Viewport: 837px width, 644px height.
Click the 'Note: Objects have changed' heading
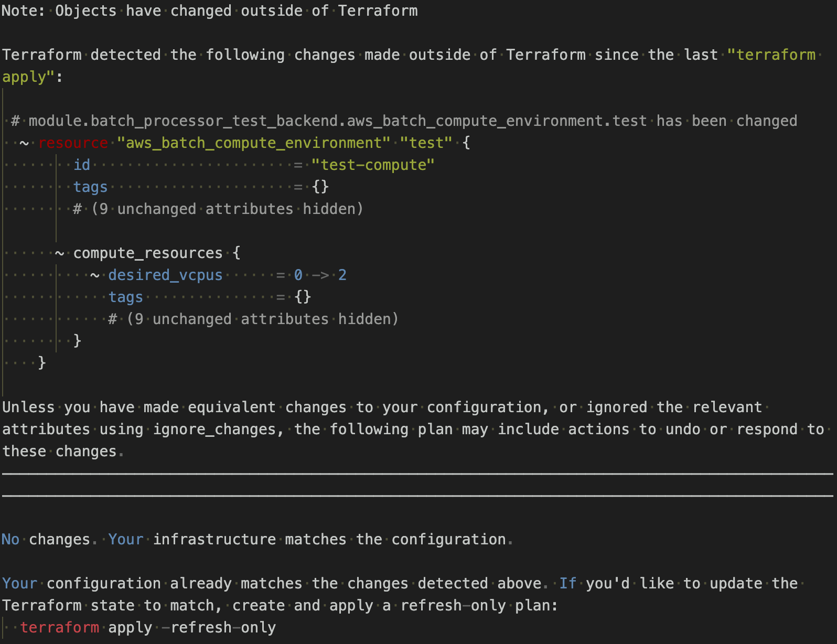tap(210, 10)
